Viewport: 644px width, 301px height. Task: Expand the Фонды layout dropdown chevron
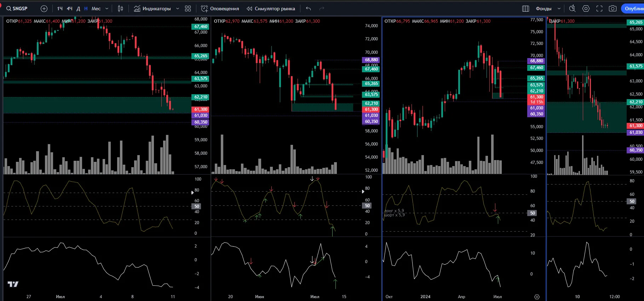click(559, 8)
